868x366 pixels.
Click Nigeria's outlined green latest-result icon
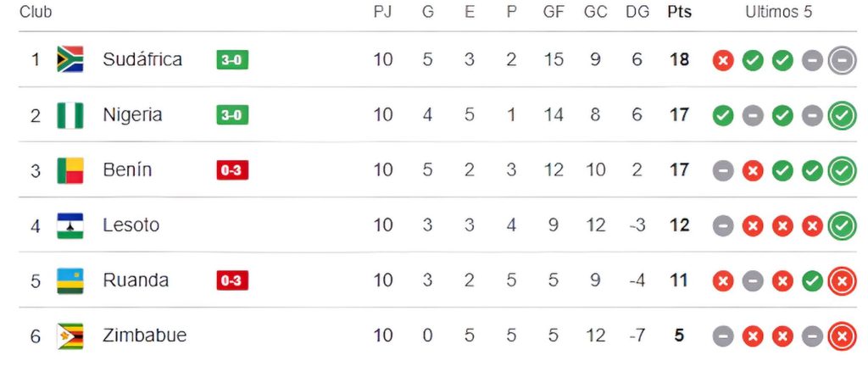point(842,115)
